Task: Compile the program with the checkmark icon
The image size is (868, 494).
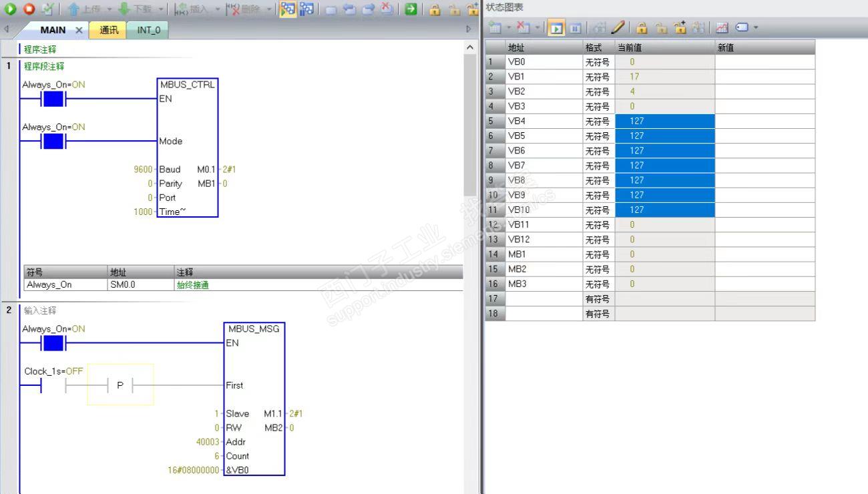Action: [47, 9]
